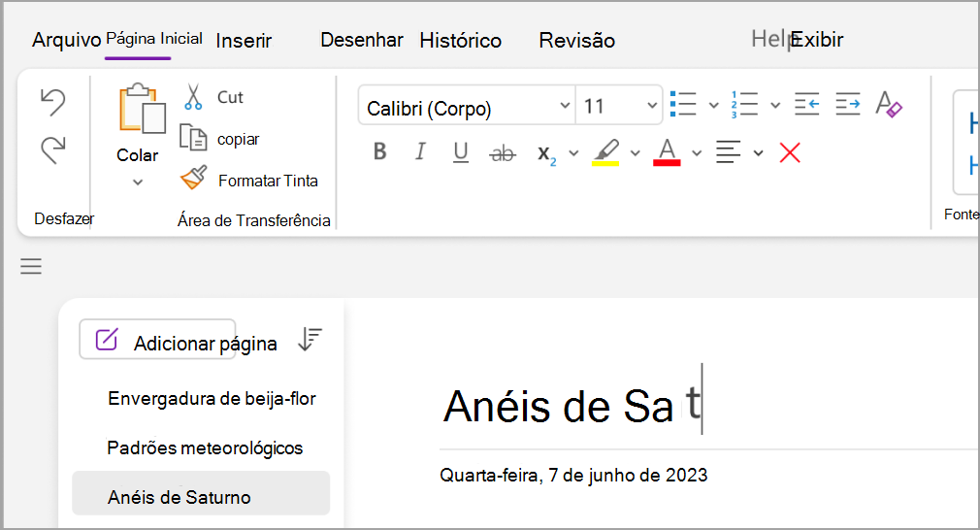This screenshot has height=530, width=980.
Task: Toggle strikethrough formatting
Action: [x=503, y=152]
